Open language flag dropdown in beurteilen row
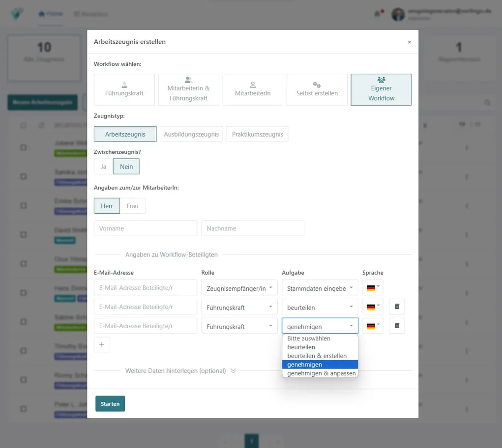 373,307
